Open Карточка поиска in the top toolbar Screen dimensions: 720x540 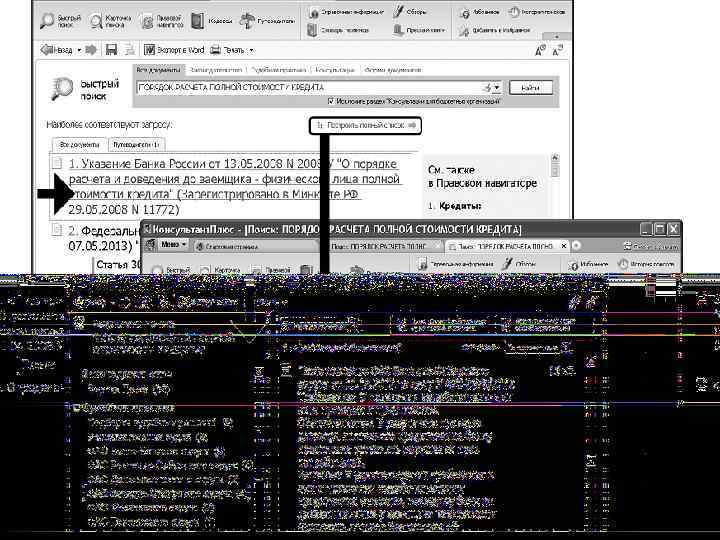coord(110,21)
